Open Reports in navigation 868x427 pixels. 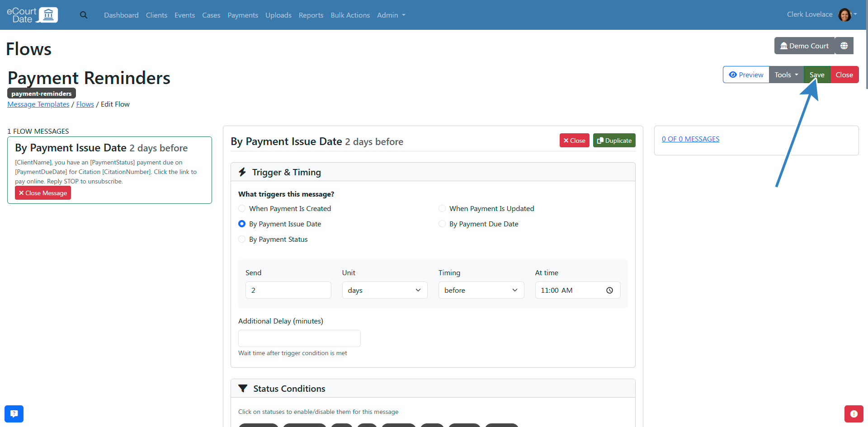[311, 15]
